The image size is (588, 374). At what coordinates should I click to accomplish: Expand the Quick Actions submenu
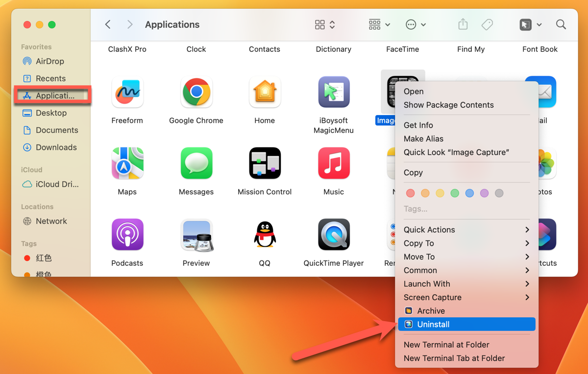coord(466,230)
